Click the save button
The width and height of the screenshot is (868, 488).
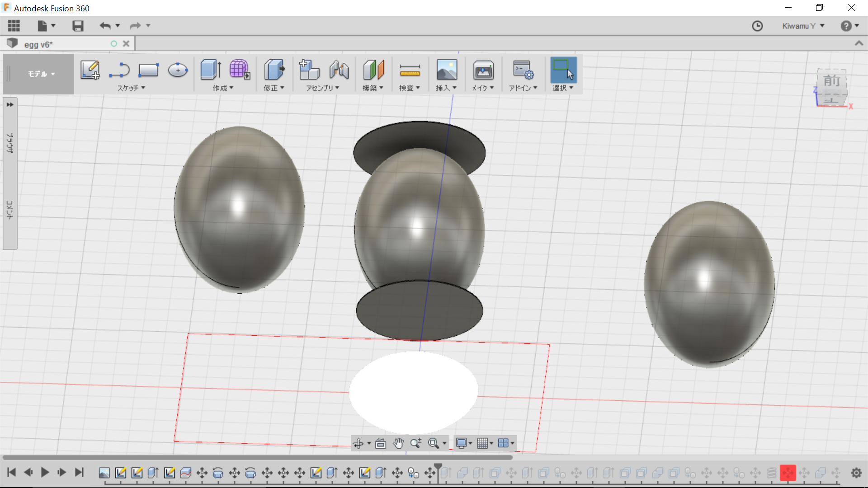[x=77, y=25]
